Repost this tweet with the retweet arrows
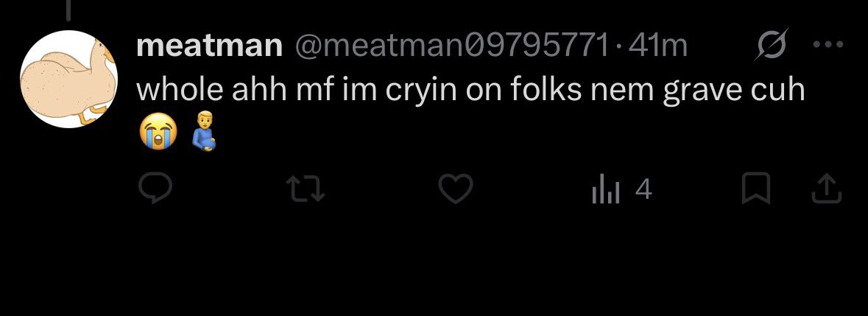This screenshot has height=316, width=868. [x=307, y=189]
